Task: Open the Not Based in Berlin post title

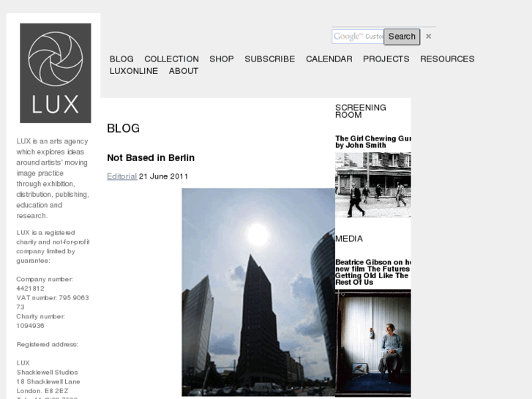Action: [151, 158]
